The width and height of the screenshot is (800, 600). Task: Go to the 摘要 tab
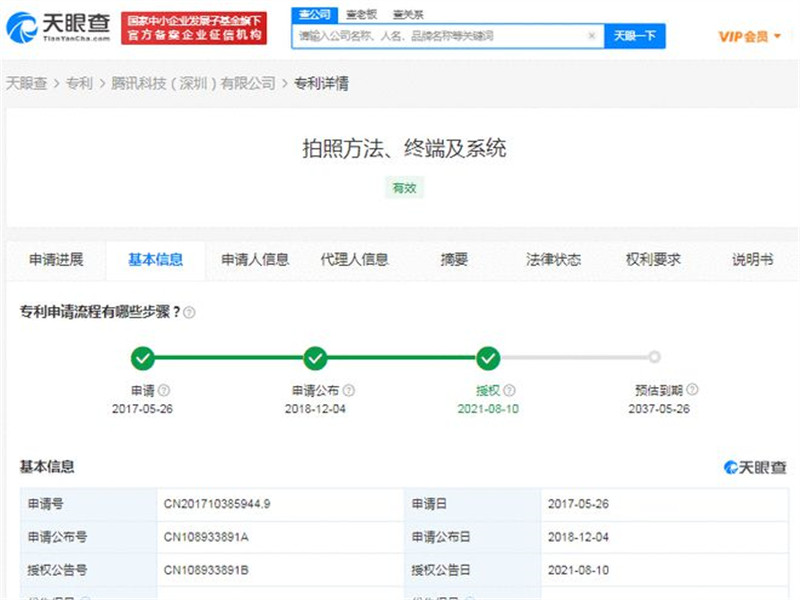coord(454,260)
